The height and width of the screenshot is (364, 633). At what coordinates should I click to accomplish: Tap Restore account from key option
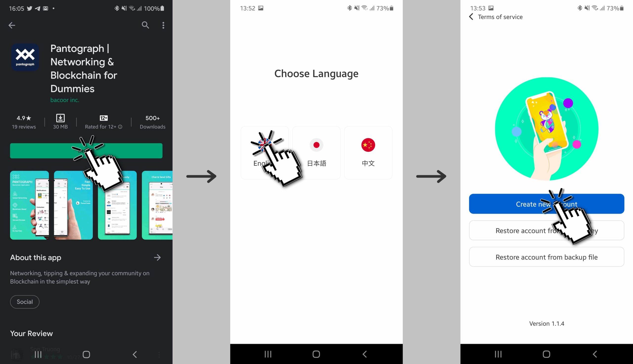[x=547, y=231]
